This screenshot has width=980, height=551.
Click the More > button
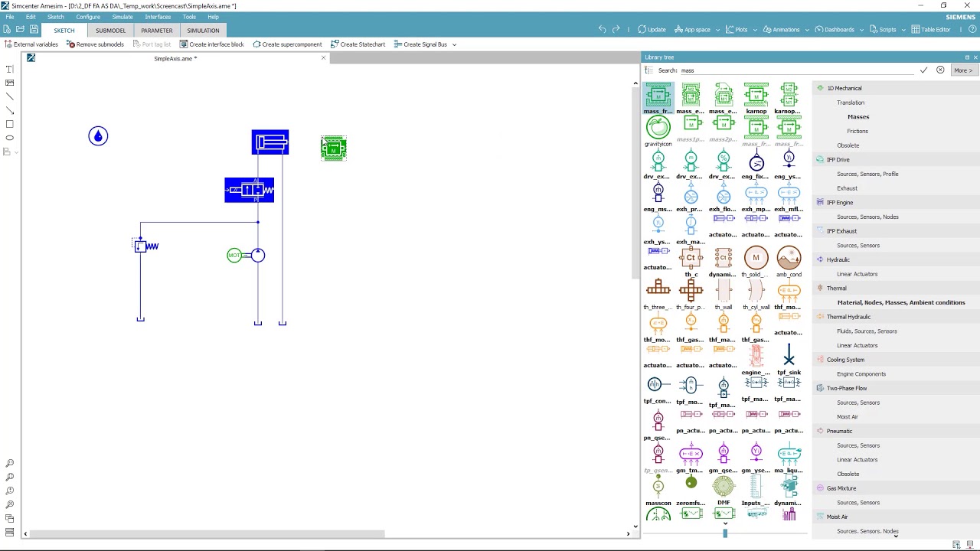tap(962, 70)
